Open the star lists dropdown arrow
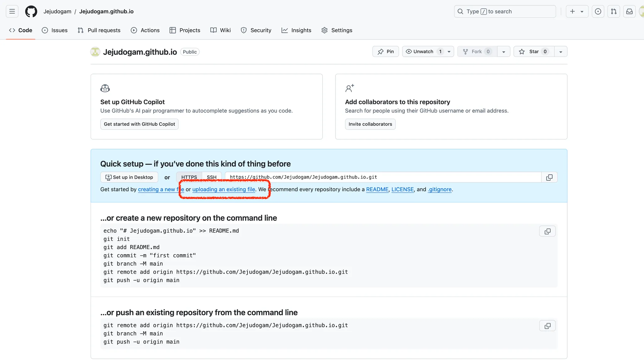Viewport: 644px width, 362px height. coord(561,52)
